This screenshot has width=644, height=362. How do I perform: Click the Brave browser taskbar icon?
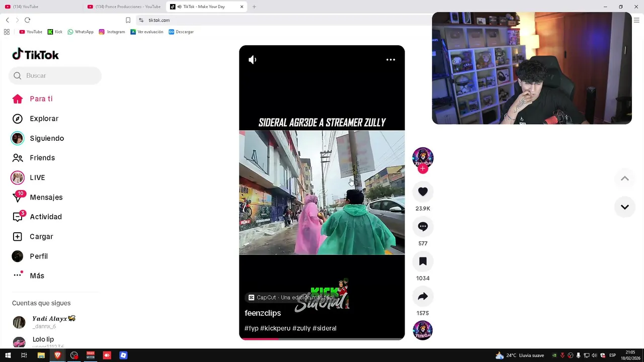pyautogui.click(x=57, y=355)
